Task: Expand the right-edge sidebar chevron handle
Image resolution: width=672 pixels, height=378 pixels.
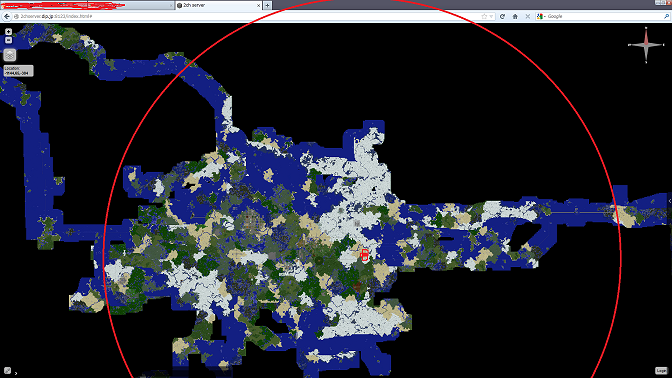Action: coord(669,201)
